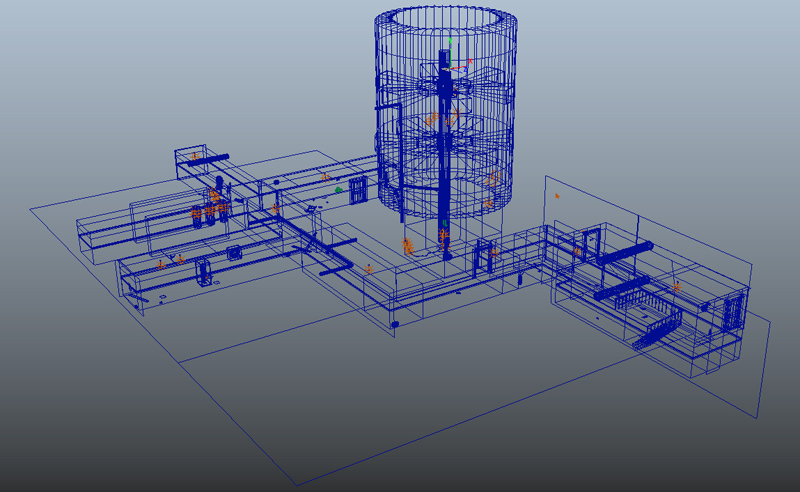This screenshot has height=492, width=800.
Task: Select the green object beside the wireframe door
Action: click(x=338, y=190)
